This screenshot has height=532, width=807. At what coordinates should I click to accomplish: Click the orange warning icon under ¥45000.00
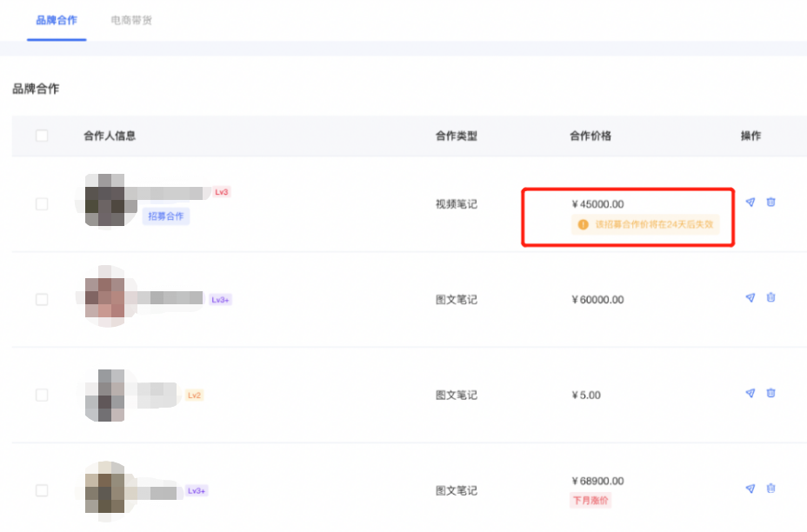(584, 224)
